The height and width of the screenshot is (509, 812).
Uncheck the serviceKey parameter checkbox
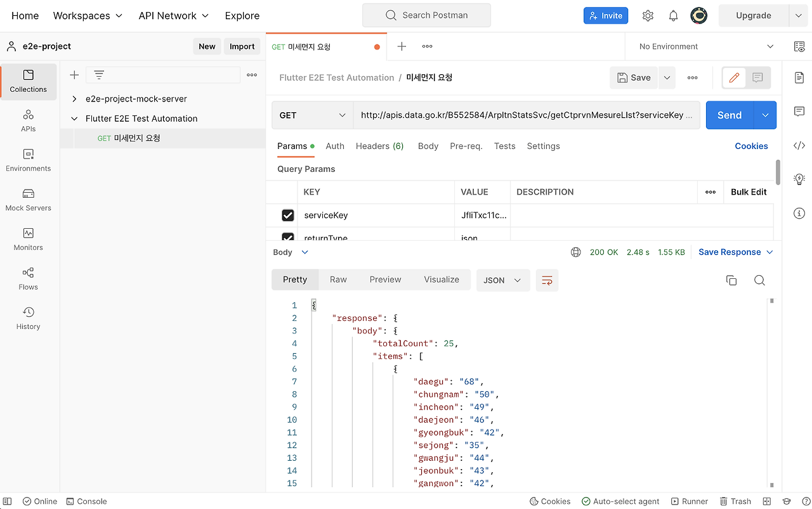pyautogui.click(x=288, y=216)
